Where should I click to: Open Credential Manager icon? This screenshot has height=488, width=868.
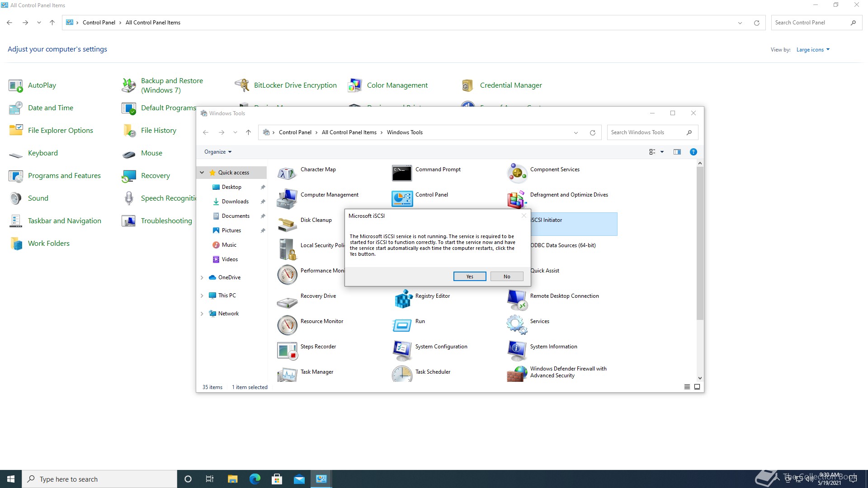point(467,85)
